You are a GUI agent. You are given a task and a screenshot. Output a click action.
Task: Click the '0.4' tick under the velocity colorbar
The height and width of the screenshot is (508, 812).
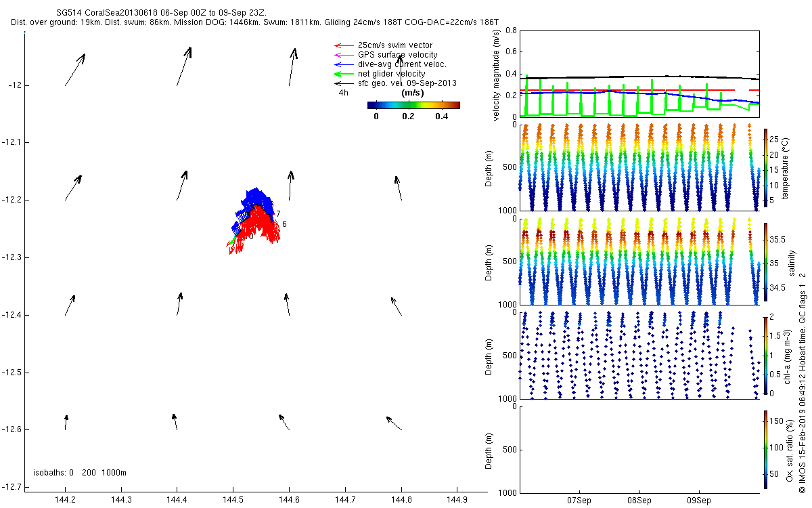click(442, 117)
